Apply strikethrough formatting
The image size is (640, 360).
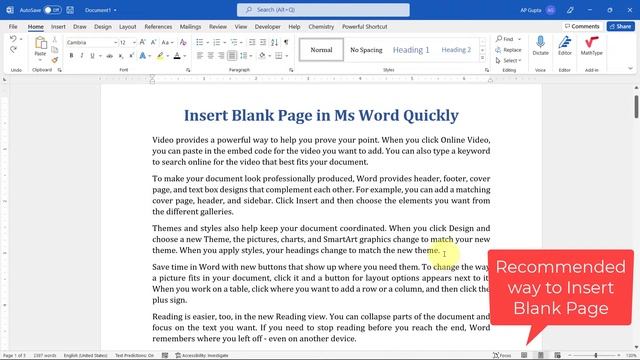[109, 56]
